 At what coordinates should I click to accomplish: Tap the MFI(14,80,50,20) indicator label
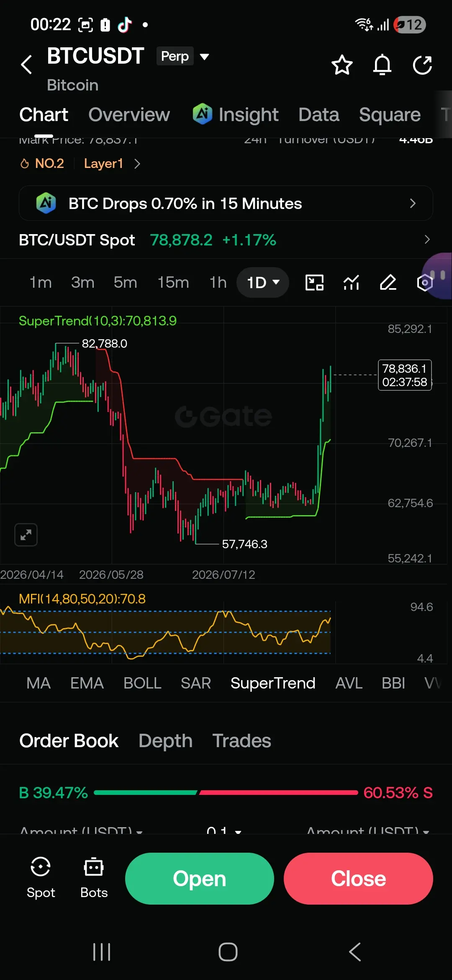pyautogui.click(x=82, y=599)
